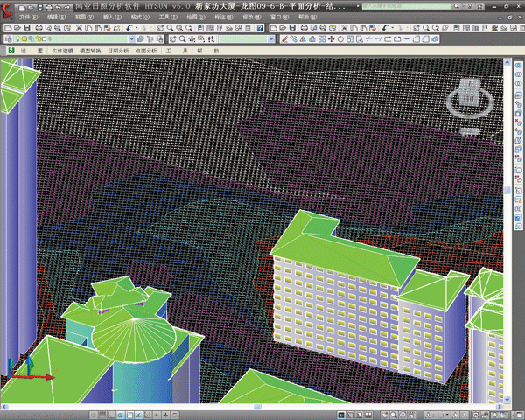Viewport: 525px width, 420px height.
Task: Open the 日照分析 menu
Action: 116,52
